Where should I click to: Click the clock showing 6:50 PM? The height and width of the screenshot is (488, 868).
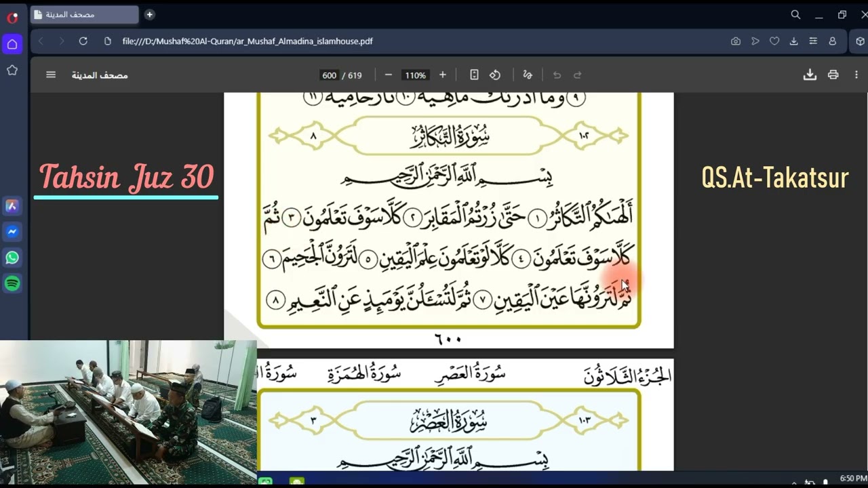[853, 479]
